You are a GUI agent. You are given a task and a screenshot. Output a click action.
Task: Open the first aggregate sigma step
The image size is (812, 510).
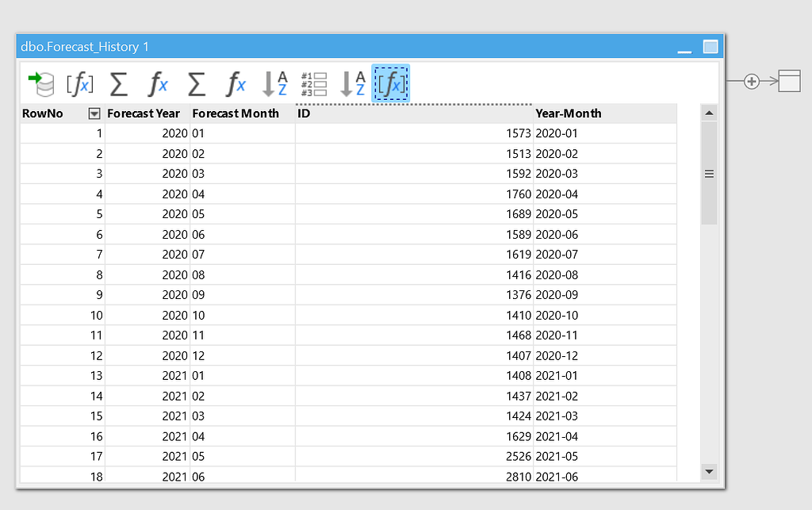tap(117, 83)
